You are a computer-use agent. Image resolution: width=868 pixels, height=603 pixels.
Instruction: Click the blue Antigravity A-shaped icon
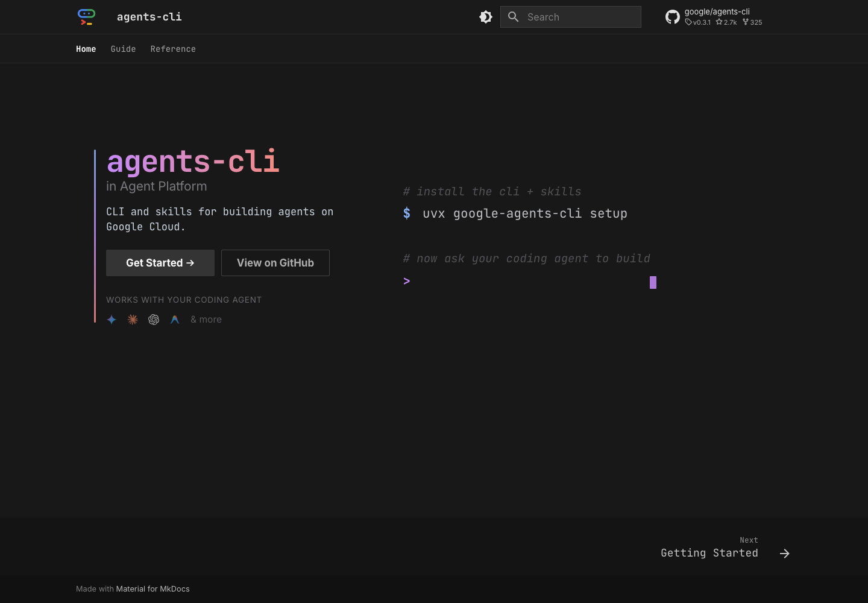(175, 320)
